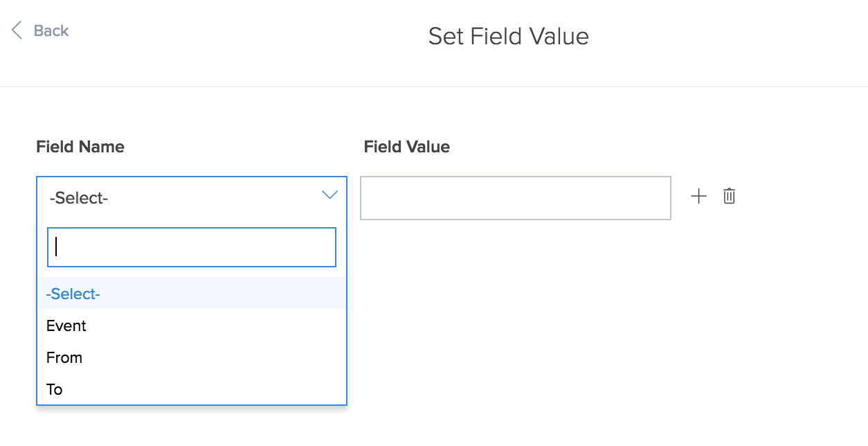The height and width of the screenshot is (446, 868).
Task: Click the text cursor in the search field
Action: pyautogui.click(x=56, y=247)
